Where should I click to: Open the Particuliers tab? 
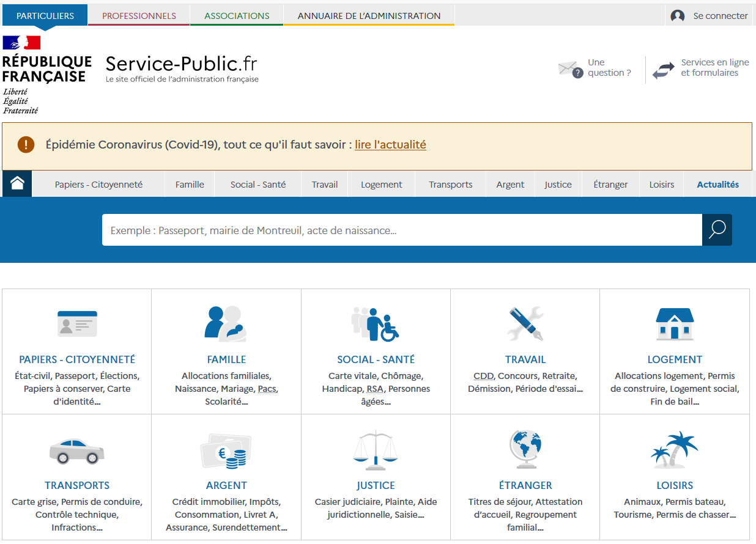[x=45, y=16]
